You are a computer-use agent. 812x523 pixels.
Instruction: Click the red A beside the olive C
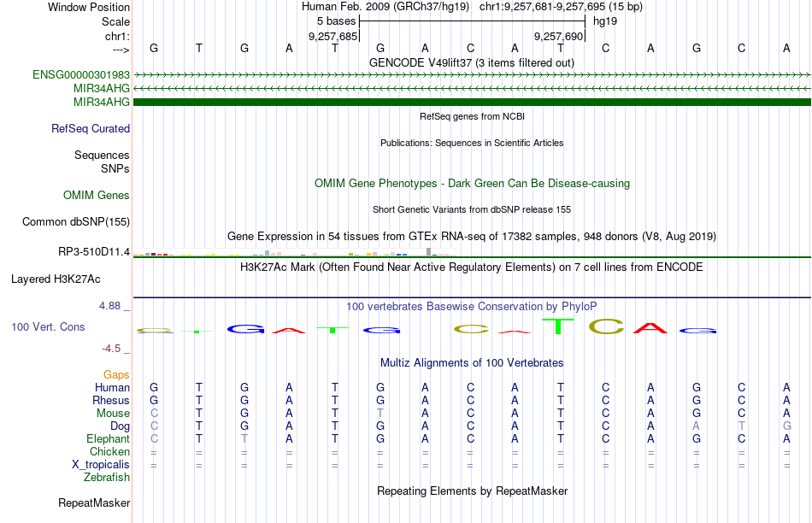tap(650, 328)
